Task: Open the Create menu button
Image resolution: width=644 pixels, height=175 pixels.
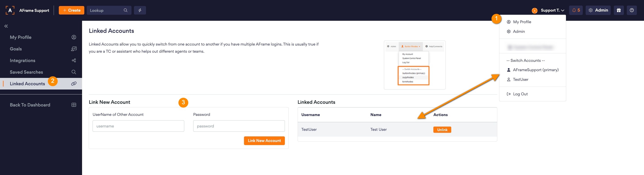Action: coord(72,10)
